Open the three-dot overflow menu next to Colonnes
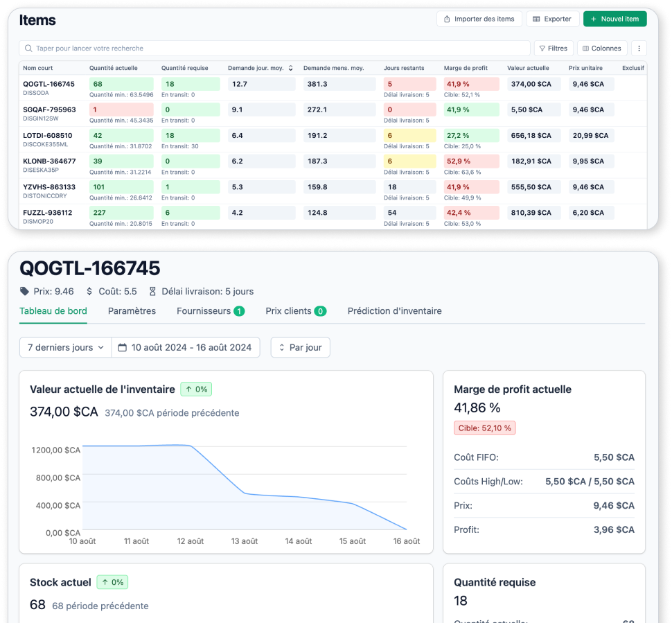The width and height of the screenshot is (672, 623). click(x=639, y=48)
